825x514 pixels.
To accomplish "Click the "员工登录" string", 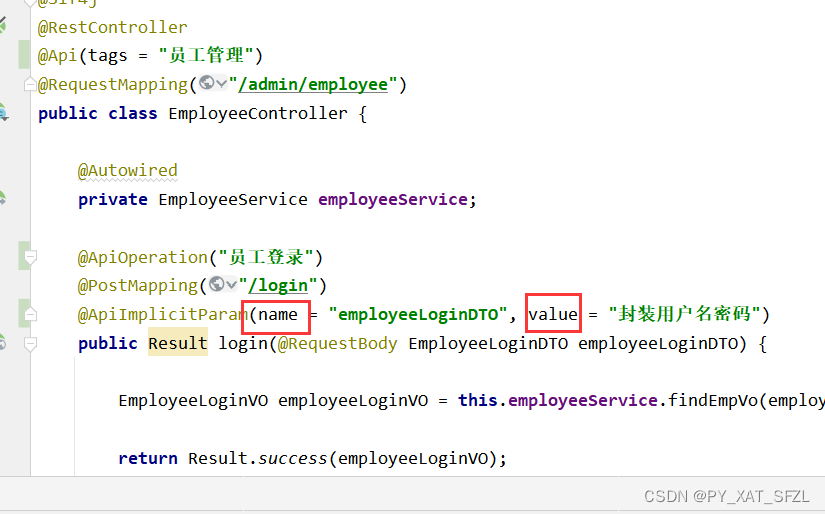I will tap(266, 257).
